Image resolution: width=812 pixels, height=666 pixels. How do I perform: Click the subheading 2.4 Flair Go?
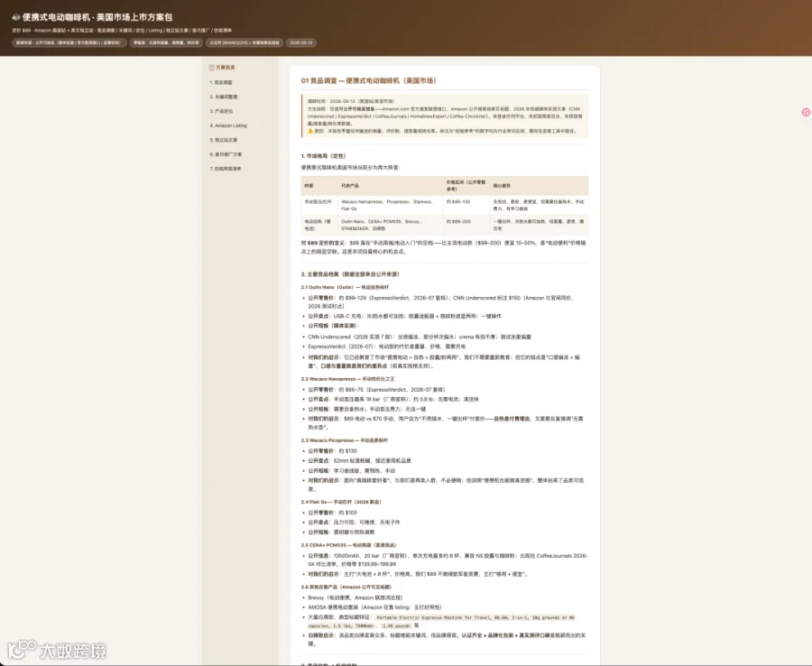coord(341,503)
